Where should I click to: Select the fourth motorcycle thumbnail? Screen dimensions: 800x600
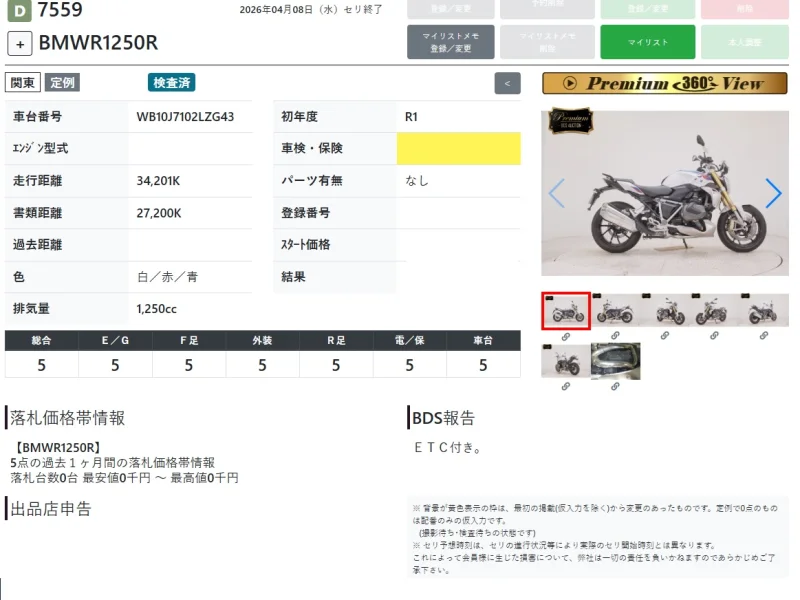pyautogui.click(x=714, y=310)
